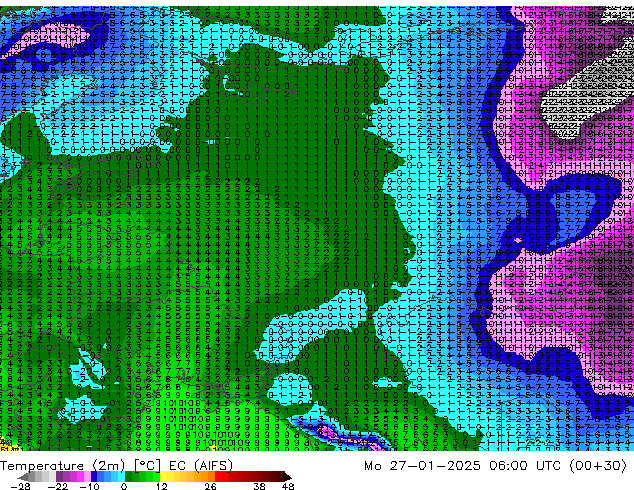
Task: Click the "(00+30)" forecast offset text
Action: [x=598, y=466]
